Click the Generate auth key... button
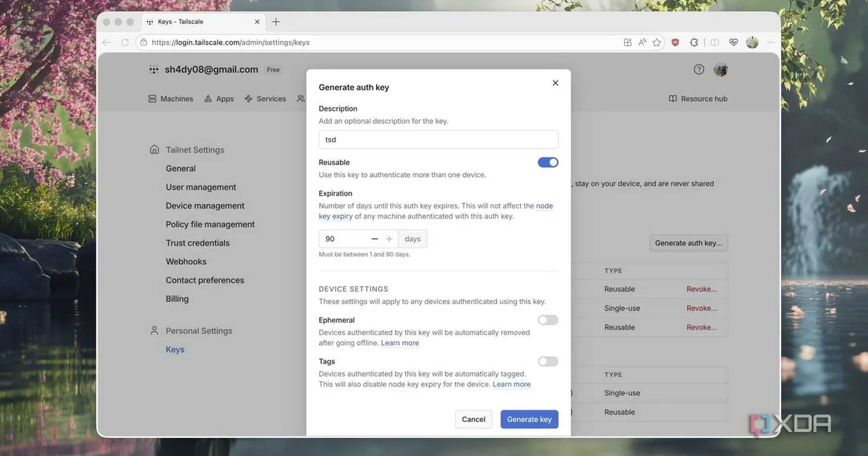868x456 pixels. pyautogui.click(x=689, y=243)
